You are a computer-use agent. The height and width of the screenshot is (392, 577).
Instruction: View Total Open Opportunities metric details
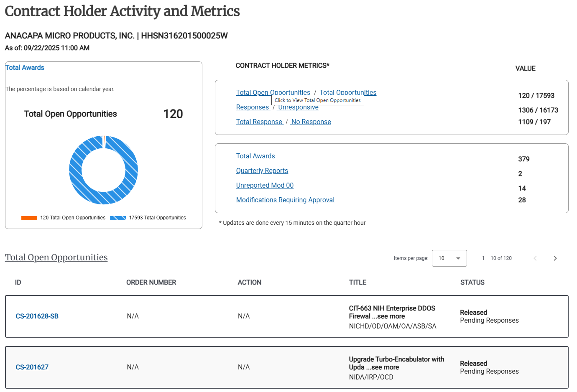(273, 92)
